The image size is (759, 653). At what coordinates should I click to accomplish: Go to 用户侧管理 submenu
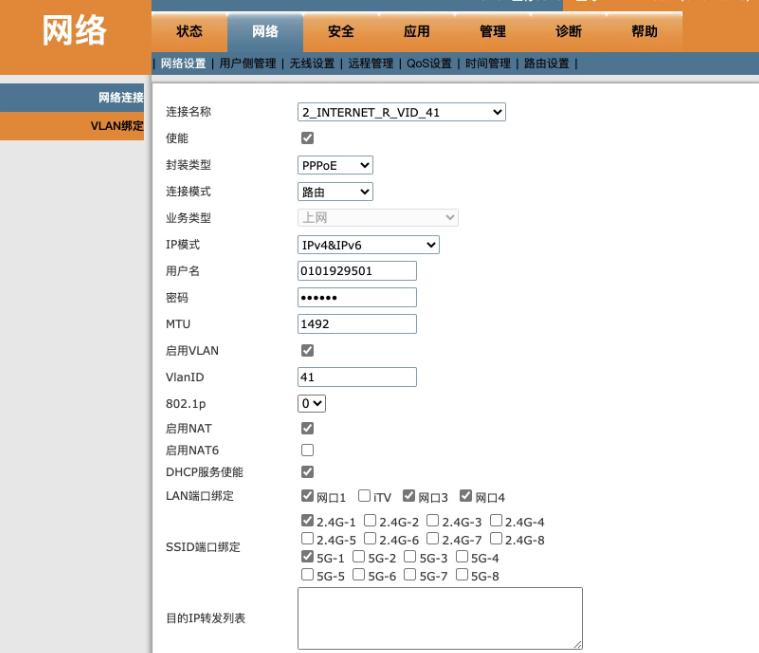pos(247,63)
